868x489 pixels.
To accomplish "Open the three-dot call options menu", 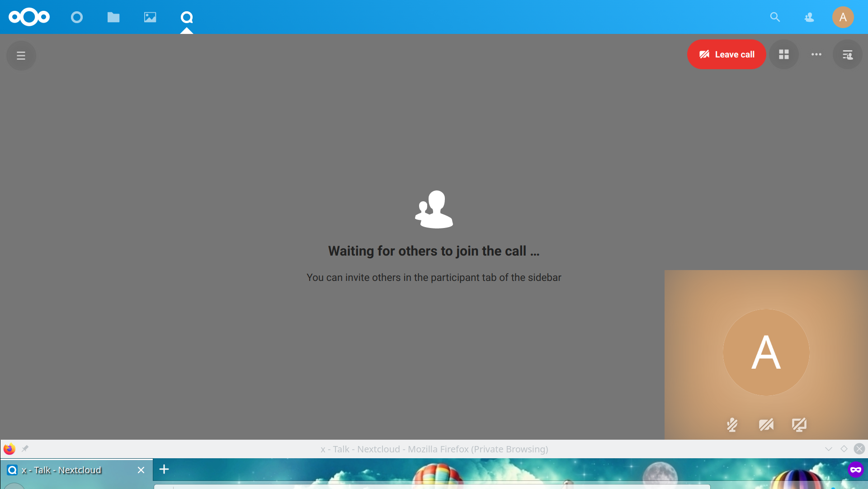I will (816, 55).
